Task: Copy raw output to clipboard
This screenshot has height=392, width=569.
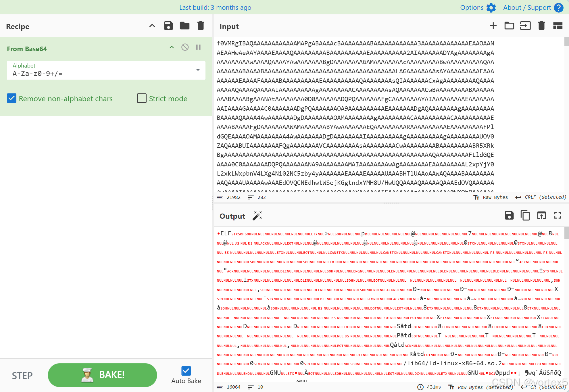Action: pyautogui.click(x=525, y=215)
